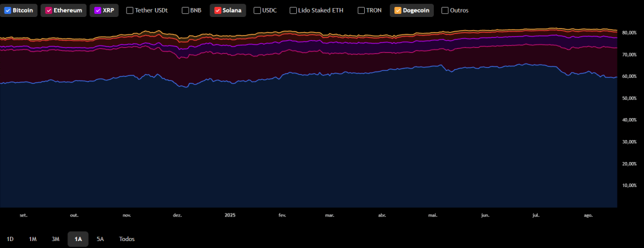Click the 60,00% label on the axis
Image resolution: width=644 pixels, height=248 pixels.
coord(629,76)
